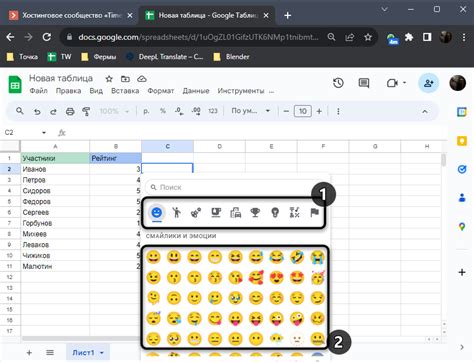Insert the grinning face emoji
474x362 pixels.
(153, 257)
